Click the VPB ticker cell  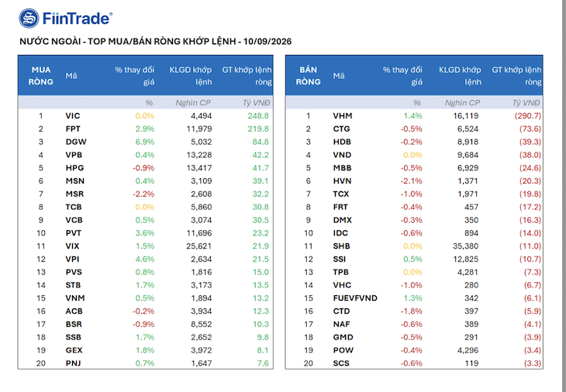click(x=74, y=155)
